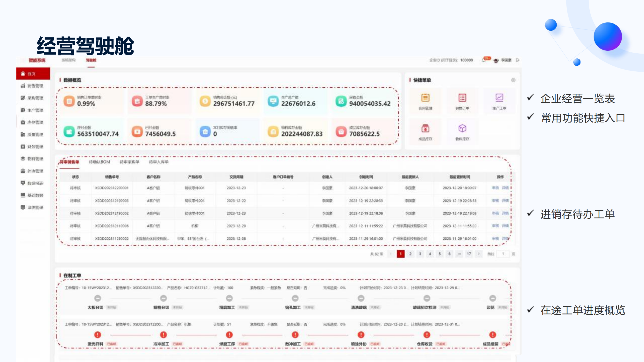
Task: Click the 采购金额 card icon
Action: pyautogui.click(x=341, y=101)
